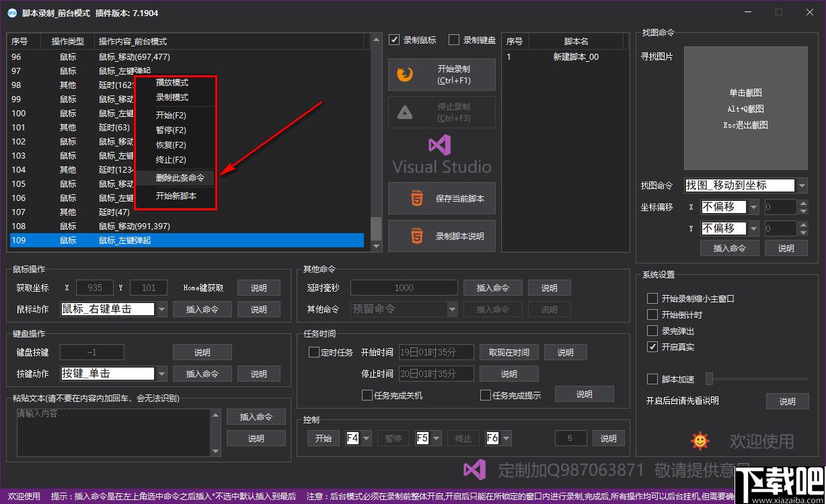Click the HTML5 icon on 保存当前脚本
826x504 pixels.
click(x=418, y=198)
